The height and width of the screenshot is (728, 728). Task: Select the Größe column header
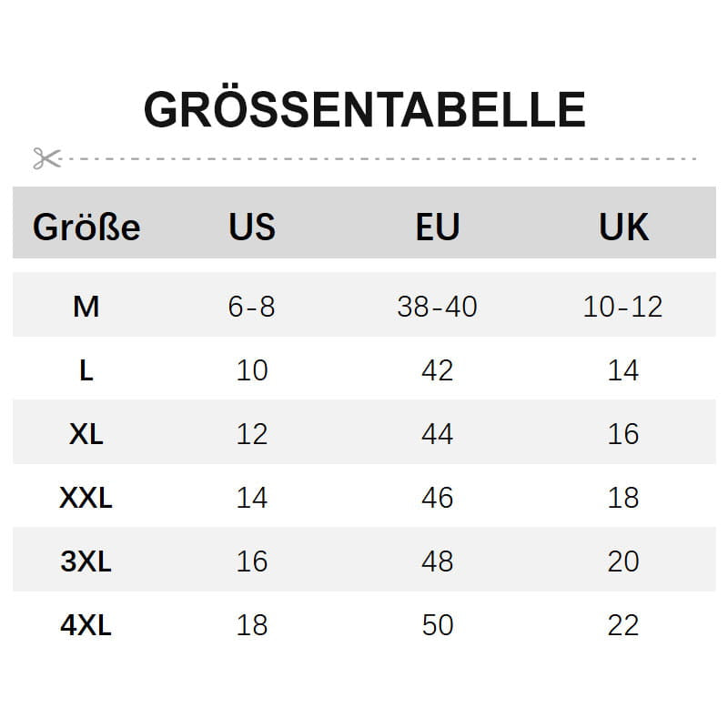86,227
